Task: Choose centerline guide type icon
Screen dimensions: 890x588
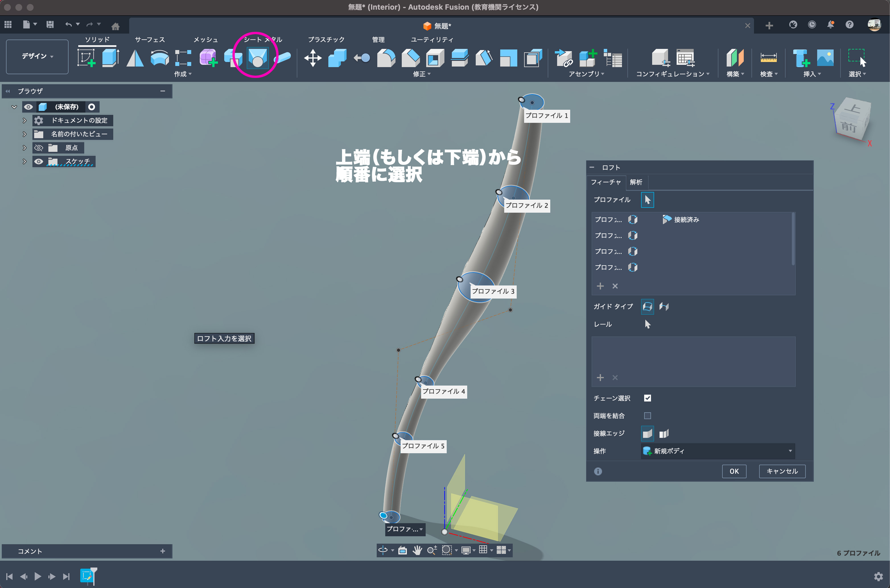Action: tap(664, 307)
